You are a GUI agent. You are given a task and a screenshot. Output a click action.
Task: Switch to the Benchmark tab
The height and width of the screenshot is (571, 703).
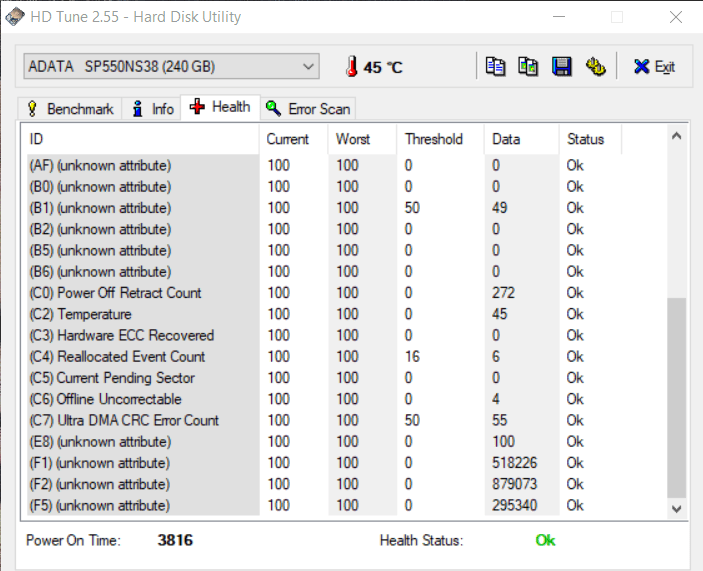click(x=70, y=109)
